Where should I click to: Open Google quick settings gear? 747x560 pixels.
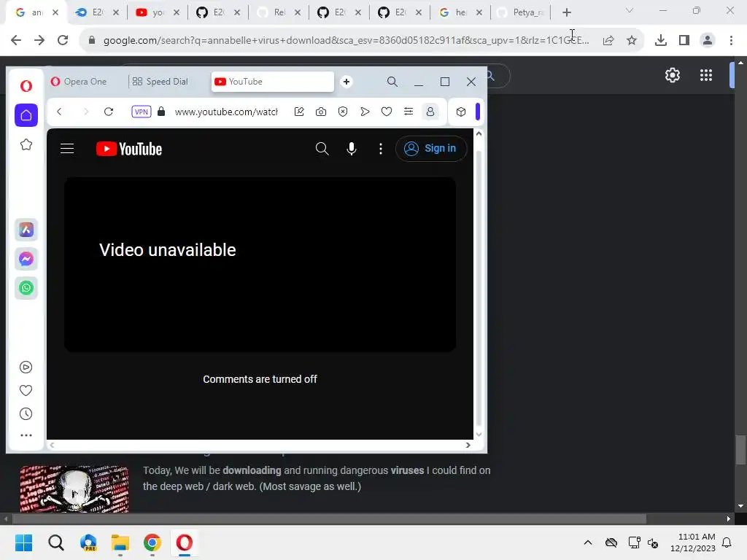click(x=672, y=75)
